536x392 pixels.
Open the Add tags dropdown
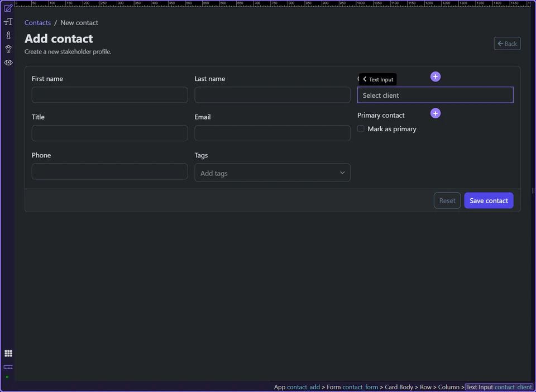click(x=272, y=173)
